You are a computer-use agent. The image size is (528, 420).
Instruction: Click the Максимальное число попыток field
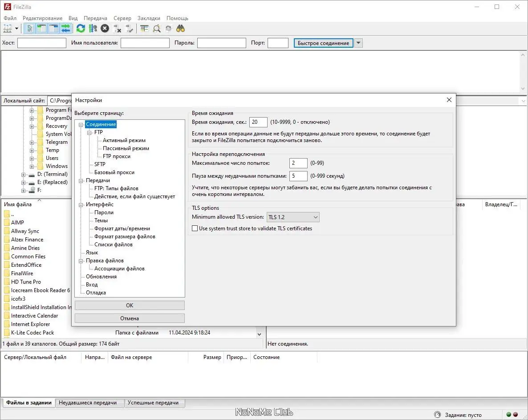(298, 163)
